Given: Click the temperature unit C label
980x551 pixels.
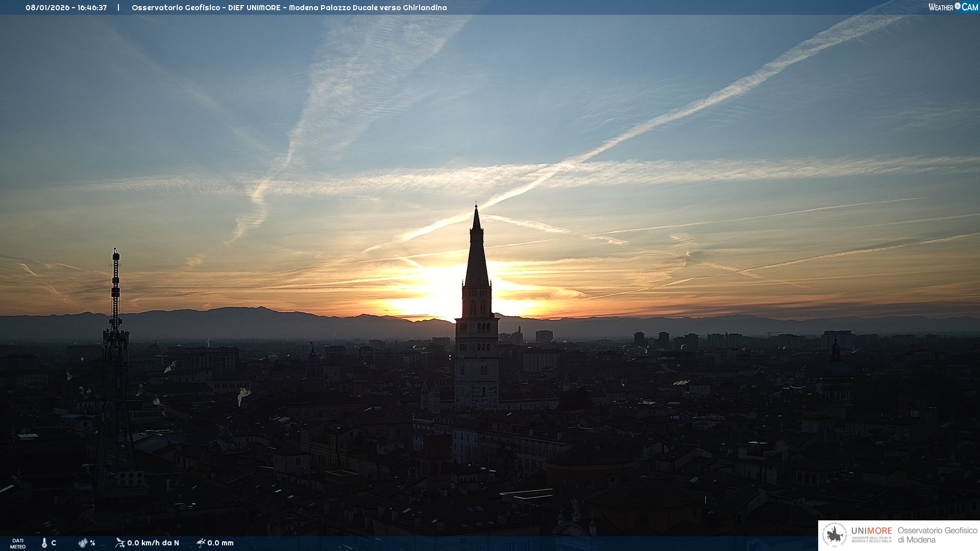Looking at the screenshot, I should (x=54, y=543).
